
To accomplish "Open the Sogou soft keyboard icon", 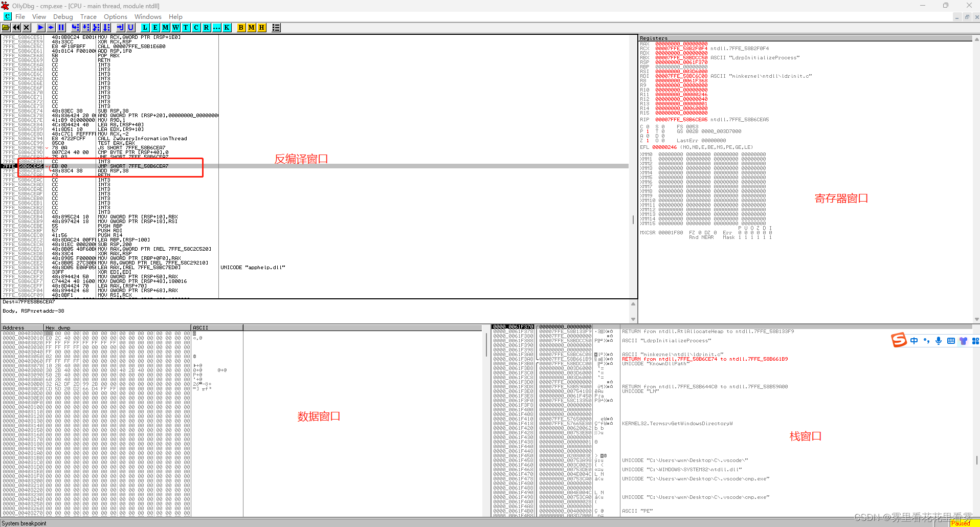I will 951,341.
